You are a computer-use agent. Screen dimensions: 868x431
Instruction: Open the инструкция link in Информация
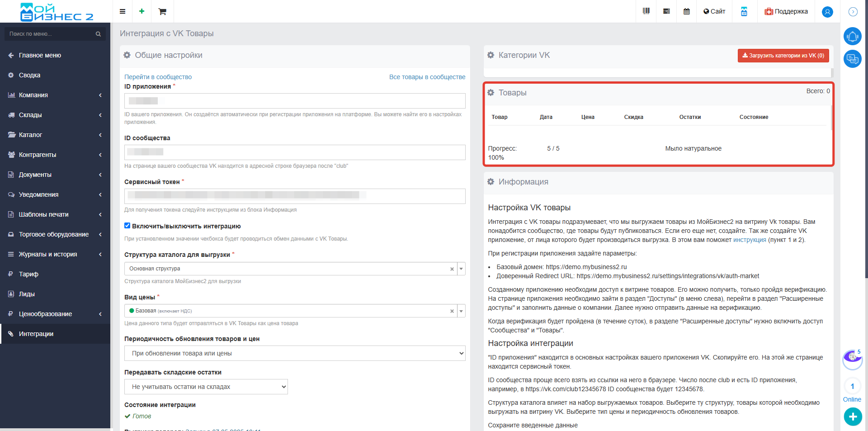pos(750,240)
